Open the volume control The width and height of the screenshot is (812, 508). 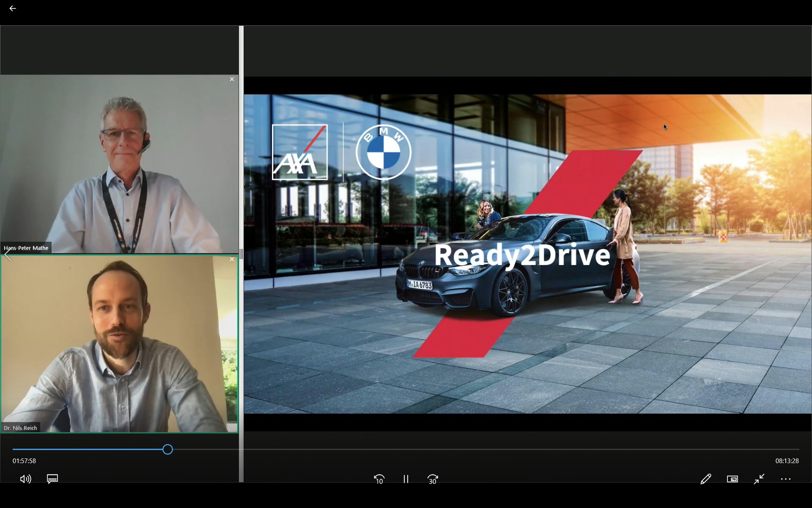pos(25,479)
